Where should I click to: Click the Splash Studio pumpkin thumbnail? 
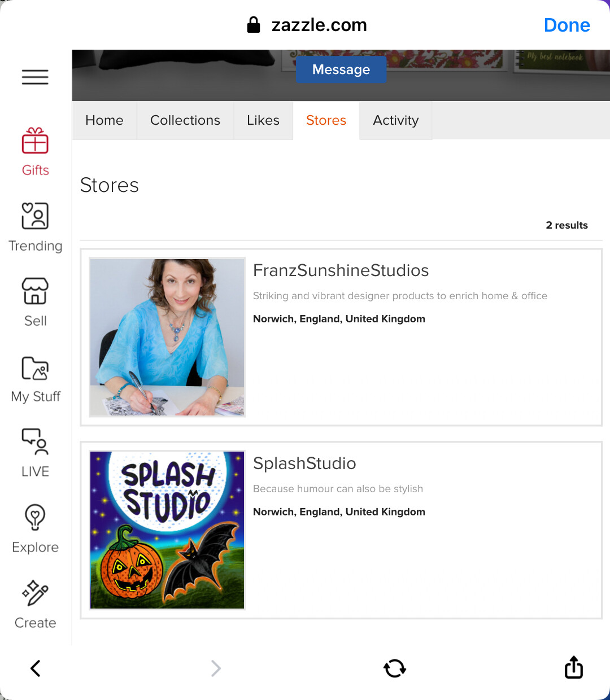(167, 530)
